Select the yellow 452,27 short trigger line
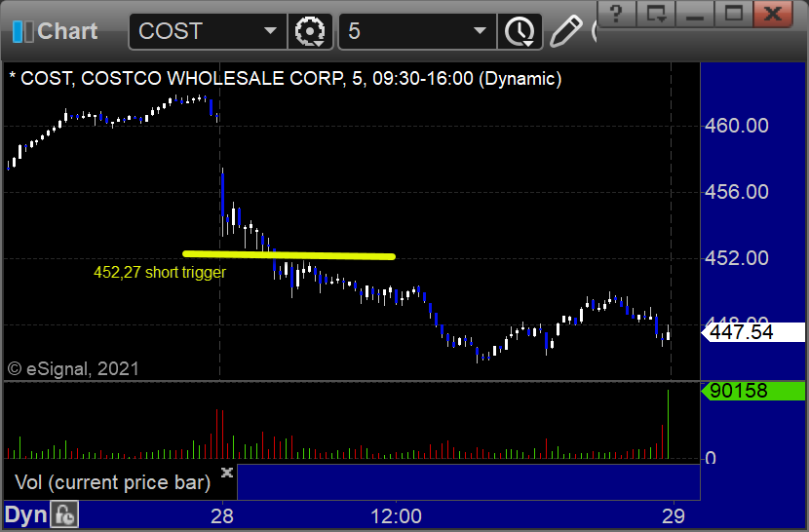Image resolution: width=809 pixels, height=532 pixels. (x=289, y=255)
